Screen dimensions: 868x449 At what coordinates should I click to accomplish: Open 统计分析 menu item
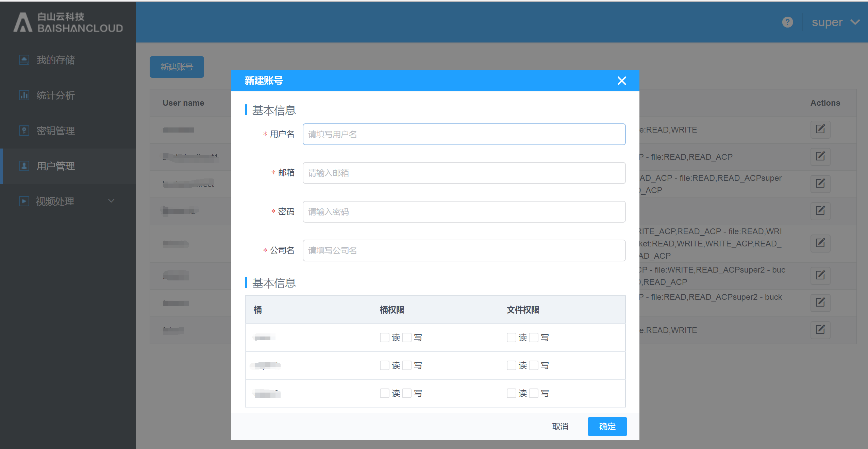(x=55, y=95)
